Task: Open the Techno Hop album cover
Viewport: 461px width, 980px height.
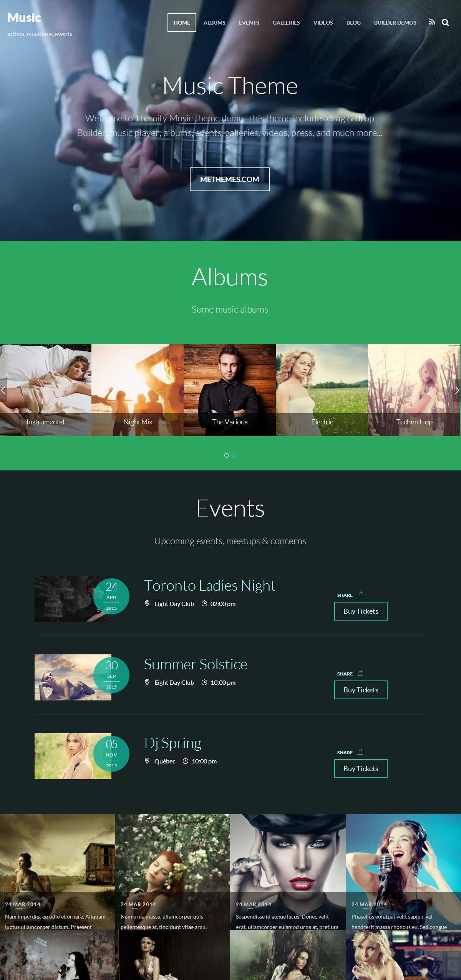Action: (x=414, y=390)
